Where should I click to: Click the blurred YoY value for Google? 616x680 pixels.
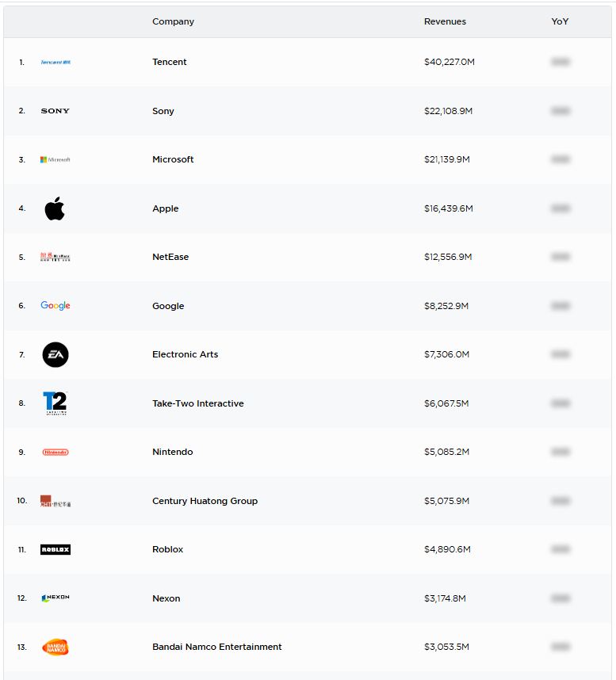[x=560, y=306]
